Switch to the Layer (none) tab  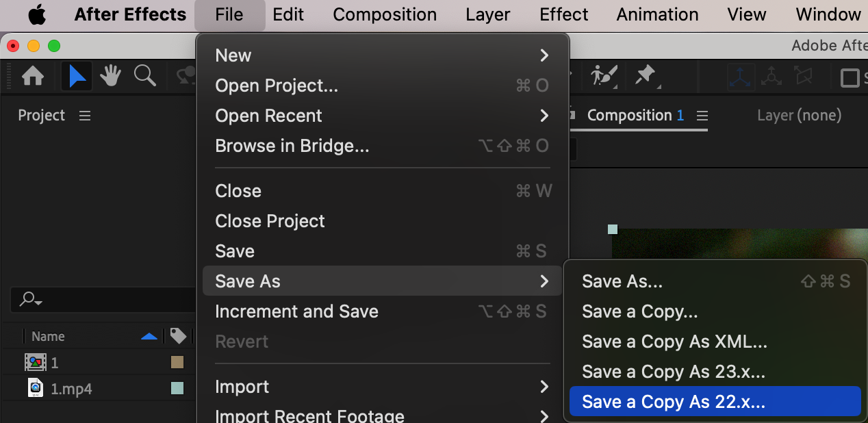(799, 116)
